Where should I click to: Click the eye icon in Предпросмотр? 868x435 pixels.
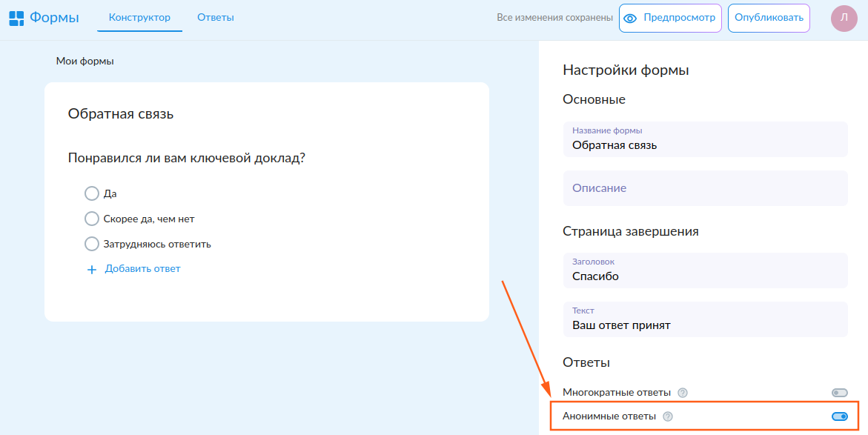click(x=630, y=19)
